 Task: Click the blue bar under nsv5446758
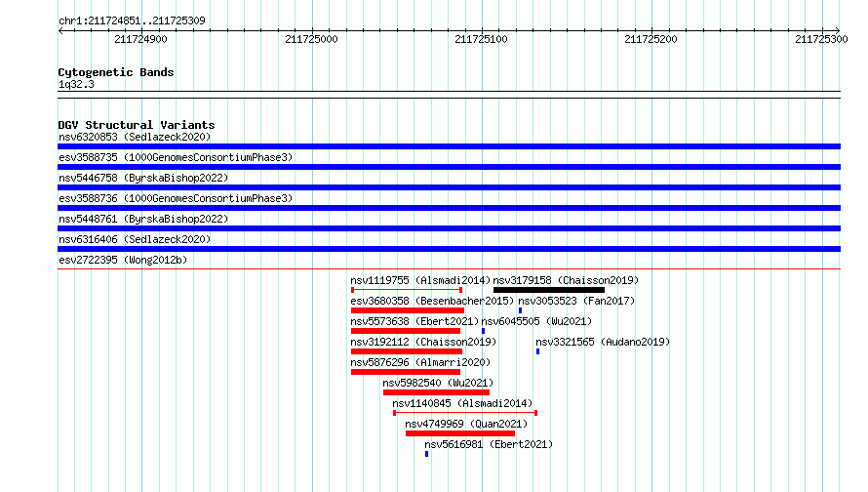[449, 187]
